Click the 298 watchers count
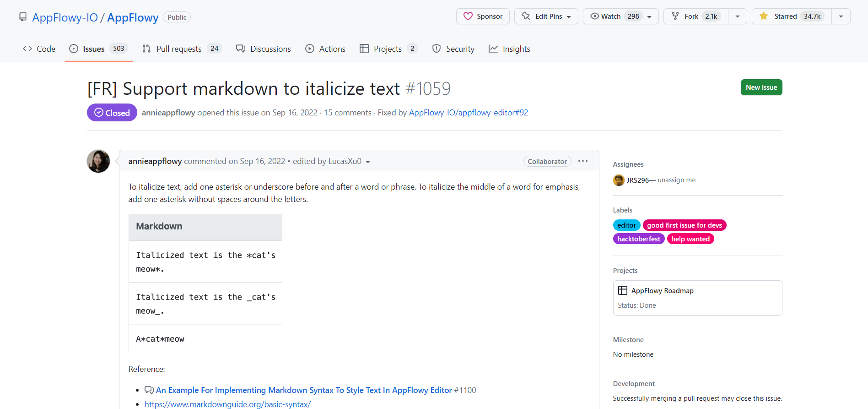This screenshot has width=868, height=409. (x=633, y=16)
